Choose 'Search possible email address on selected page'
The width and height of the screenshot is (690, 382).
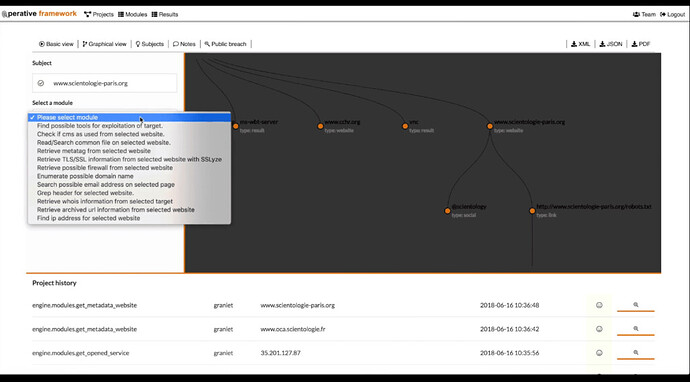coord(129,184)
